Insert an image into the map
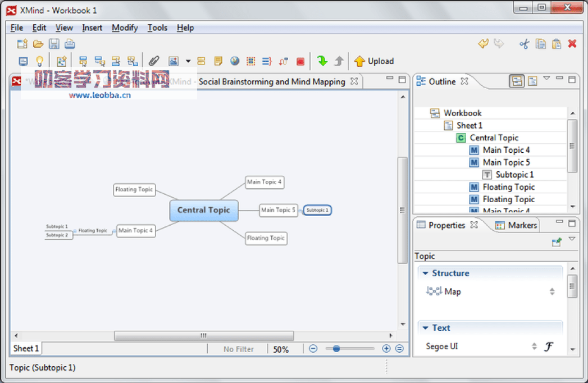The width and height of the screenshot is (588, 383). click(x=172, y=61)
